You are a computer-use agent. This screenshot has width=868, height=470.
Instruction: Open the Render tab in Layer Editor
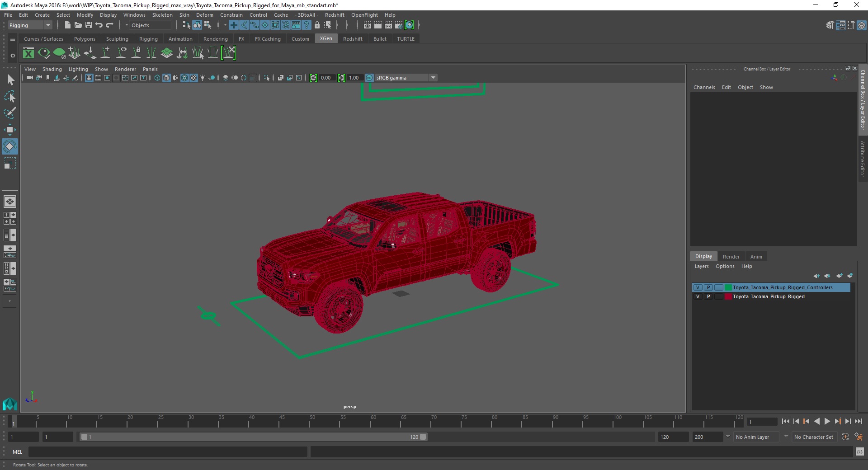pyautogui.click(x=731, y=256)
